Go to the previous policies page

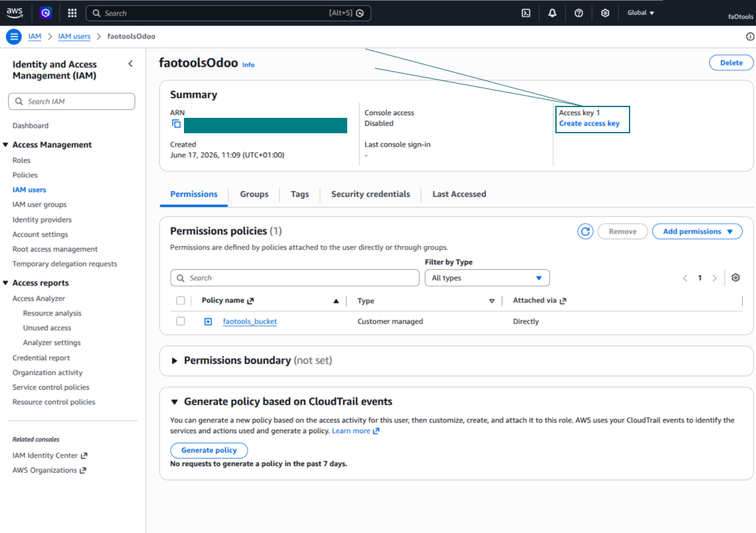[x=685, y=278]
